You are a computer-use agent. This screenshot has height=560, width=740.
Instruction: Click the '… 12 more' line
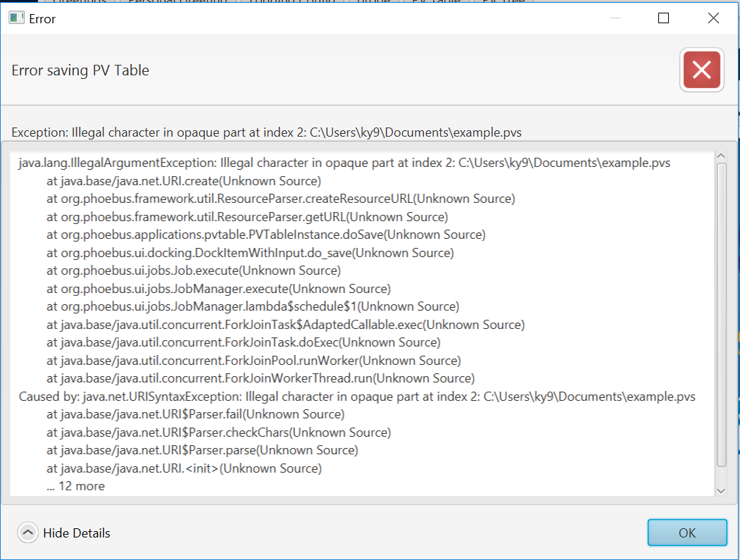(x=74, y=485)
